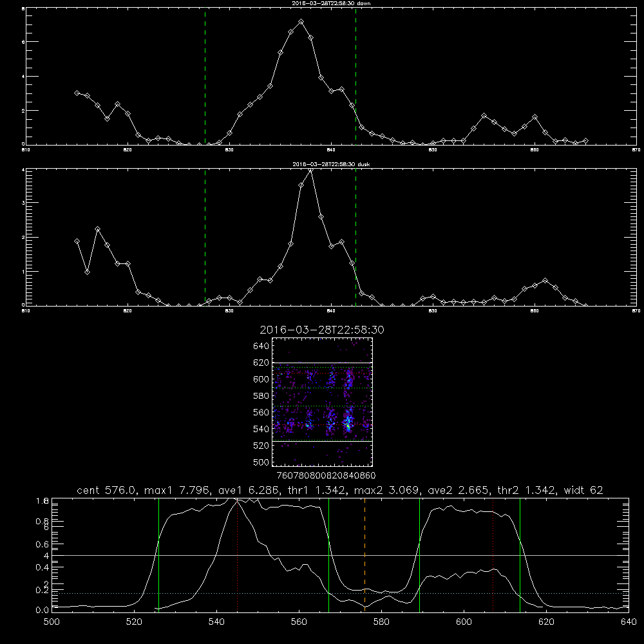This screenshot has height=644, width=644.
Task: Click the left green dashed line in dawn plot
Action: click(205, 77)
